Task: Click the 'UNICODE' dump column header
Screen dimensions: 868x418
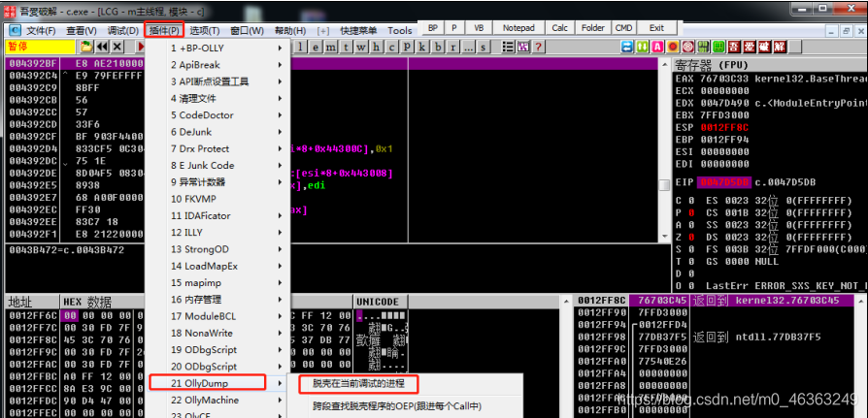Action: coord(381,302)
